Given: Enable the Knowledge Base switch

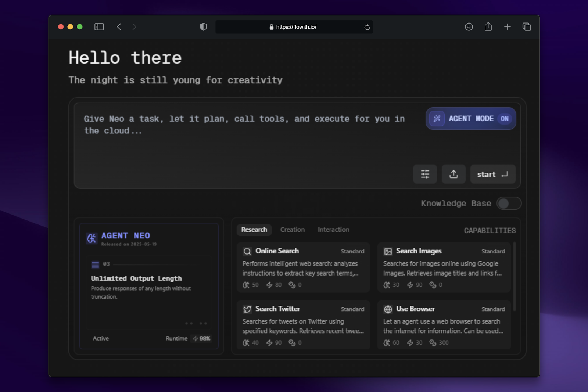Looking at the screenshot, I should pos(509,203).
